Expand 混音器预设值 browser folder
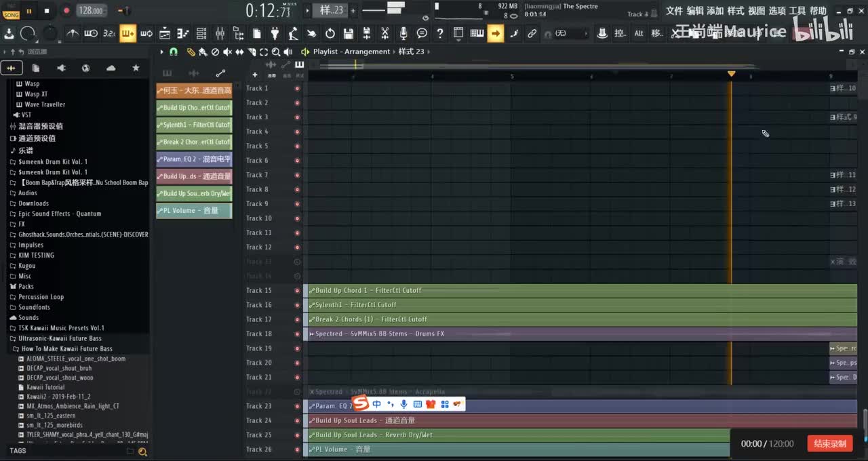The height and width of the screenshot is (461, 868). tap(40, 126)
